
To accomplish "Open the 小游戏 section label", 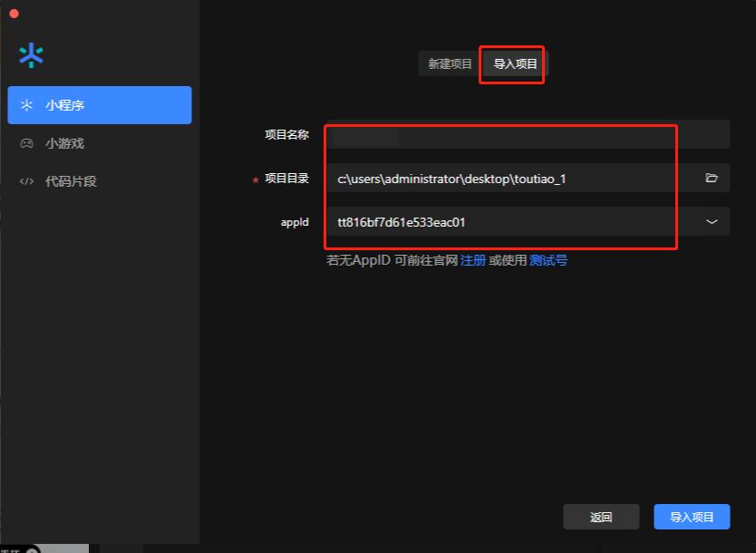I will (65, 143).
